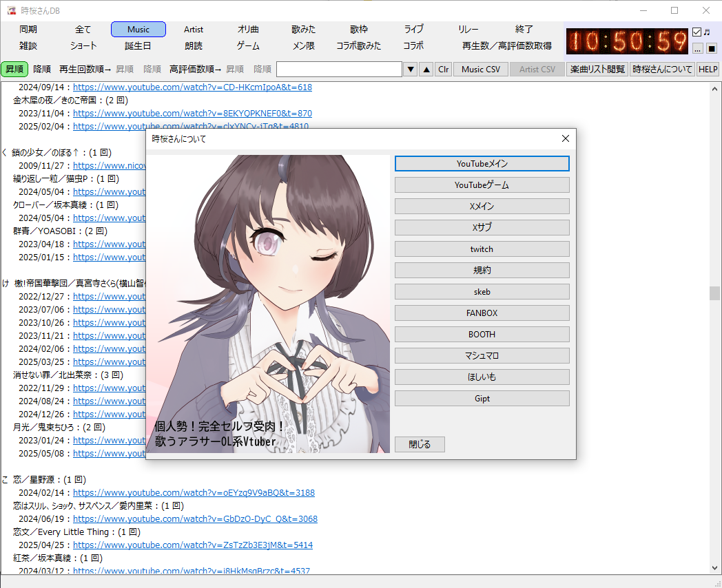Viewport: 722px width, 588px height.
Task: Click the ellipsis button beside the clock
Action: (698, 48)
